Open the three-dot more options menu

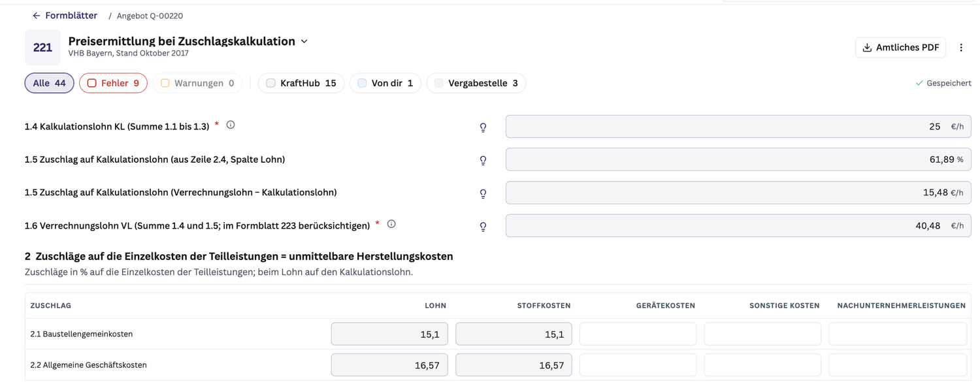(961, 47)
